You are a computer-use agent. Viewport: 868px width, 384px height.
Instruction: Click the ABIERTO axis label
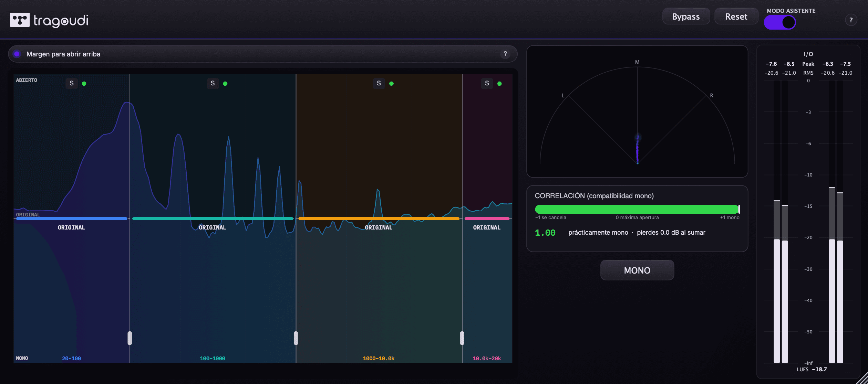click(x=27, y=80)
